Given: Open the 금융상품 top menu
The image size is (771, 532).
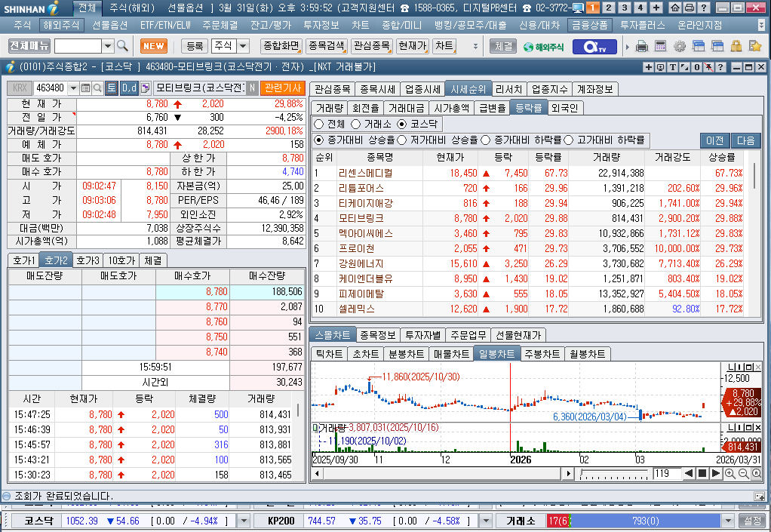Looking at the screenshot, I should tap(590, 25).
